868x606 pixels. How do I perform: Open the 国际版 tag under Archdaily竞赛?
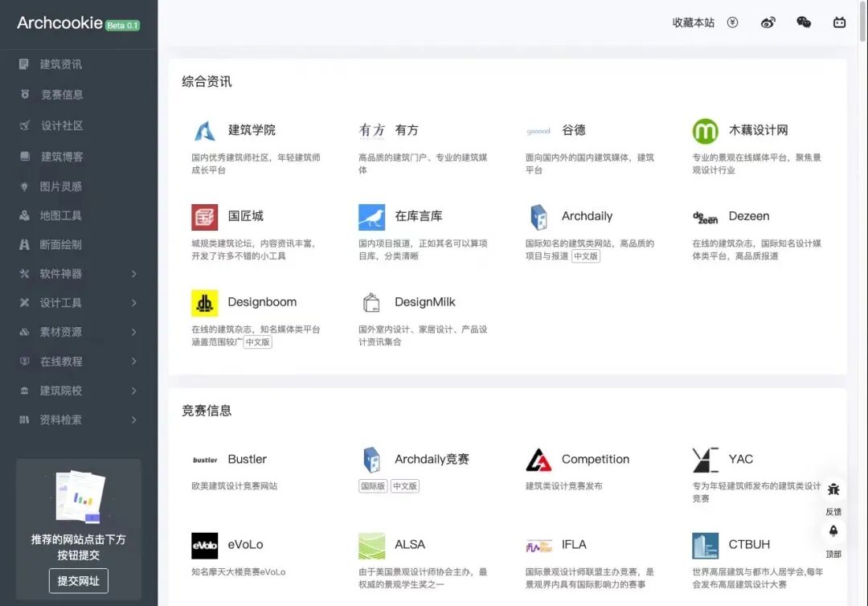click(x=372, y=486)
